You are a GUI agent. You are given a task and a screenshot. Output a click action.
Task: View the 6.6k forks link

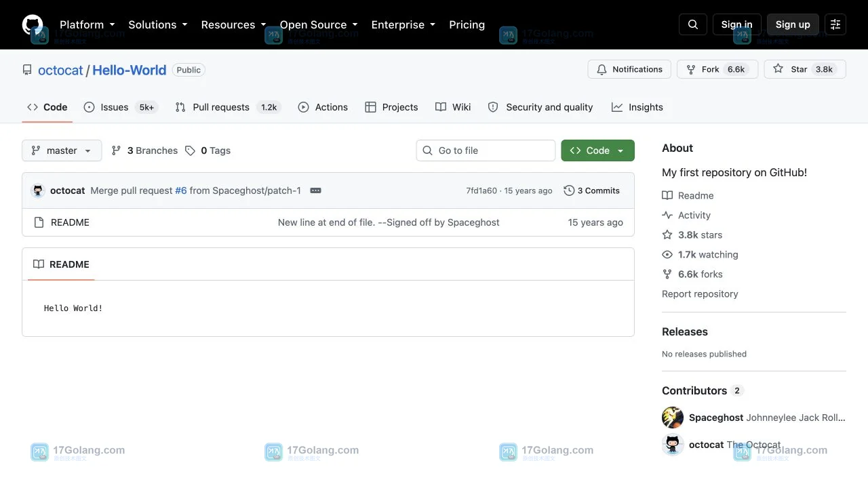(x=692, y=274)
